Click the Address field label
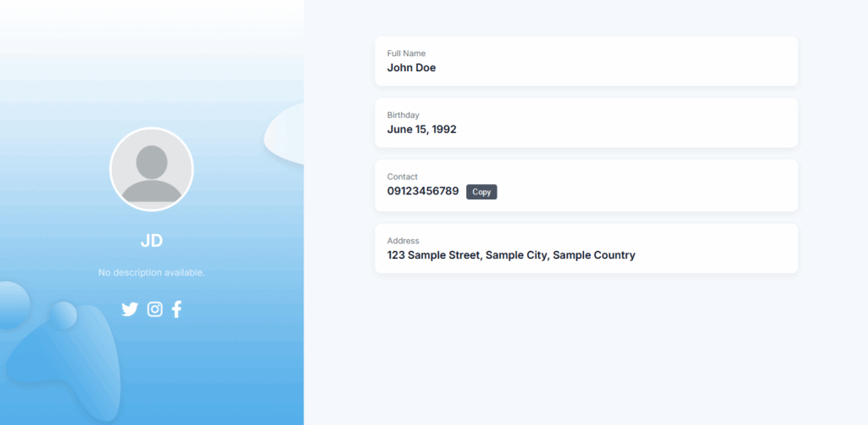 click(x=403, y=241)
